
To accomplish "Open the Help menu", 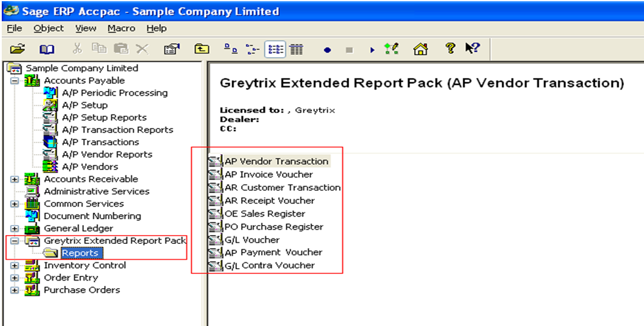I will [157, 28].
